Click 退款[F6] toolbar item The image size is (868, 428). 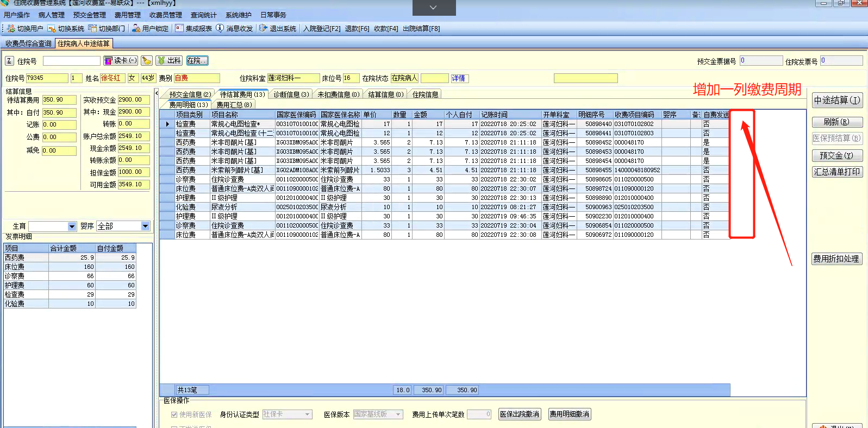coord(357,29)
